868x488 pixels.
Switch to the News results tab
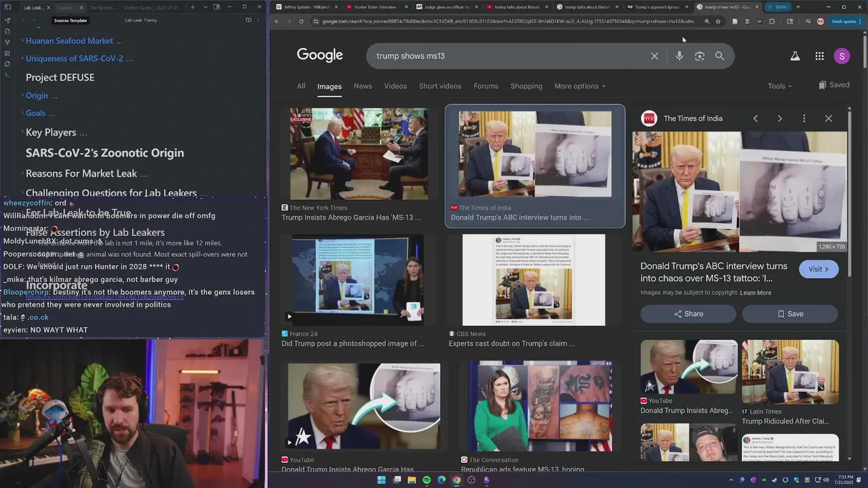[x=363, y=86]
